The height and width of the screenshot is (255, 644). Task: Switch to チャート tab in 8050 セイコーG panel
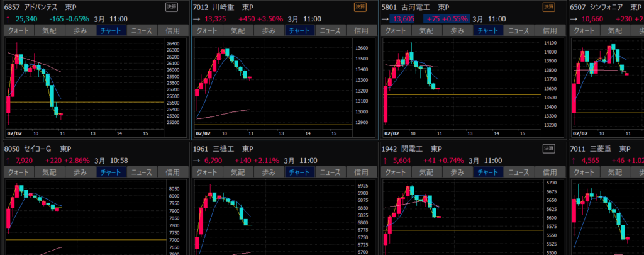[111, 172]
